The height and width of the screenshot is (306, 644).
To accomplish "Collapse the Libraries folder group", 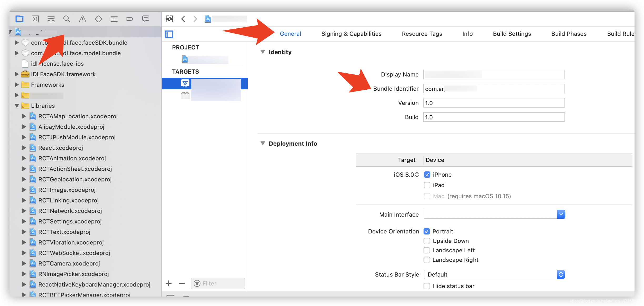I will coord(17,106).
